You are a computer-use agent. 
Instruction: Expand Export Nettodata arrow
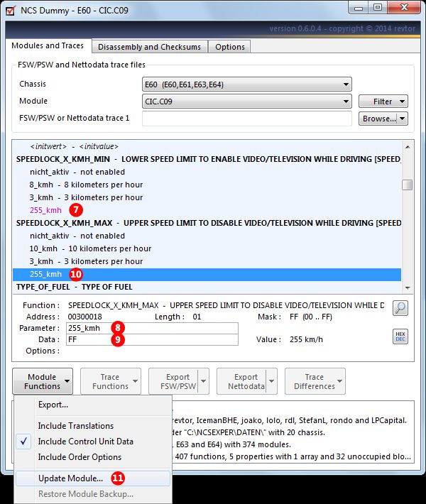pos(272,381)
